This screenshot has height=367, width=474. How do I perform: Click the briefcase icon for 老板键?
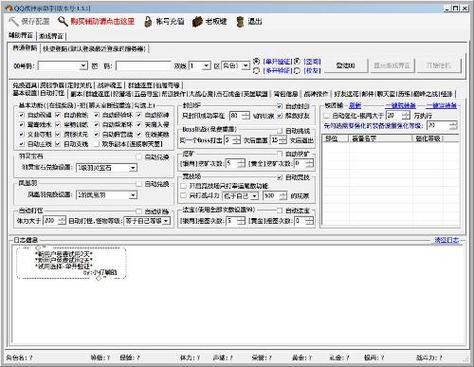point(197,22)
